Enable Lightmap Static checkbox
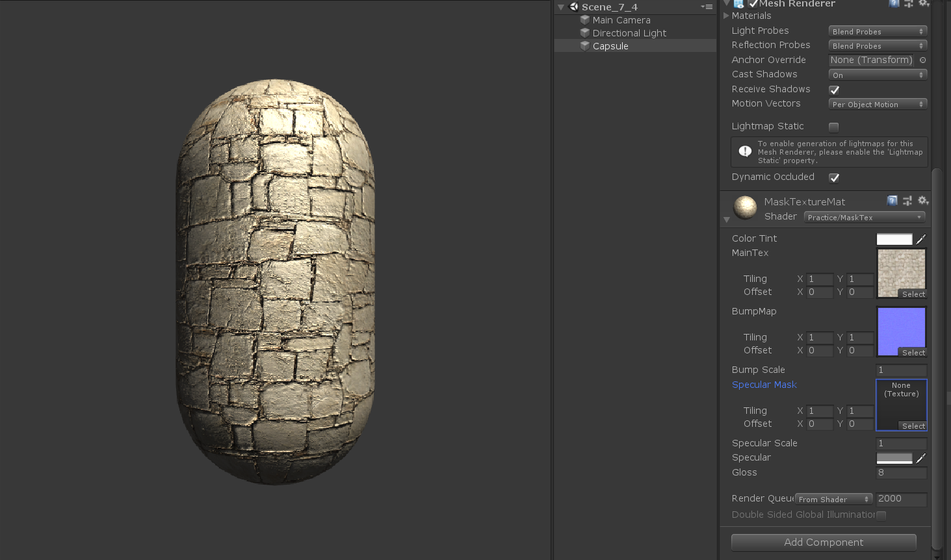The width and height of the screenshot is (951, 560). coord(834,127)
